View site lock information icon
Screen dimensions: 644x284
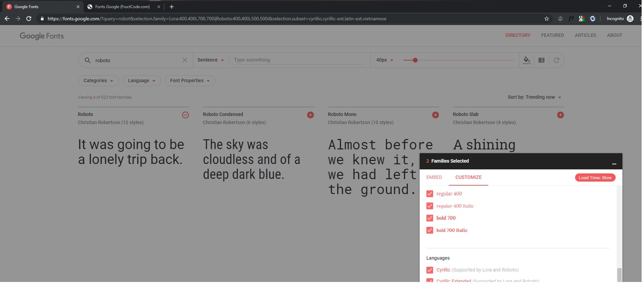42,19
